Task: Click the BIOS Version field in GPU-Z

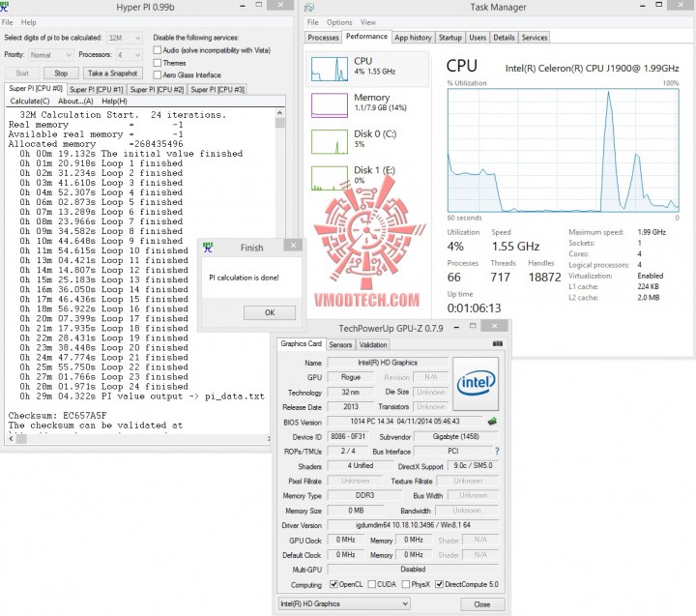Action: [405, 421]
